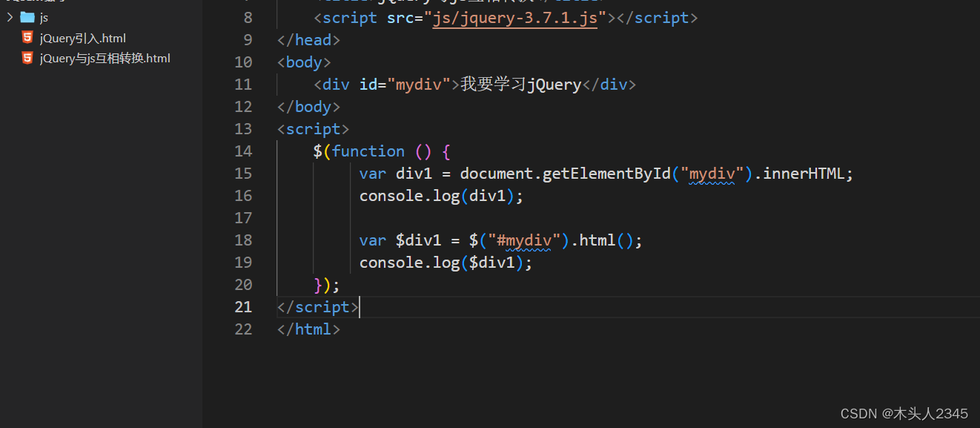
Task: Expand the js folder chevron
Action: (x=10, y=16)
